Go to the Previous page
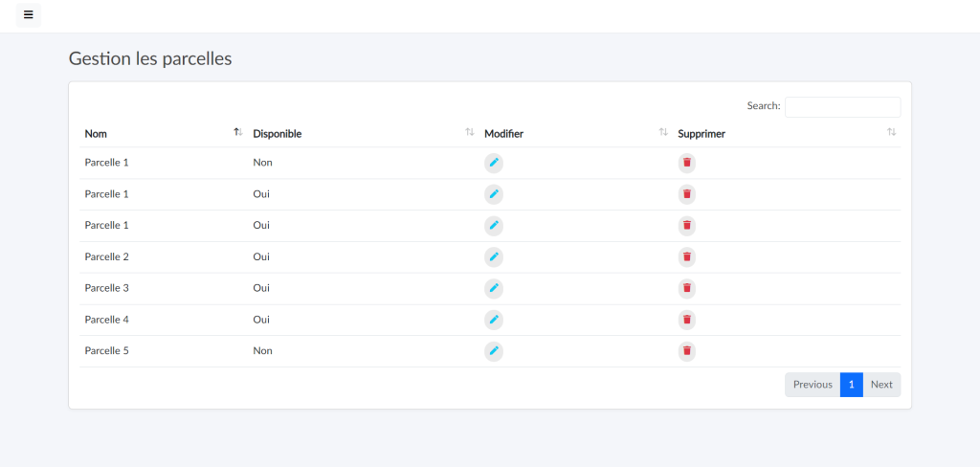This screenshot has height=467, width=980. pos(813,385)
